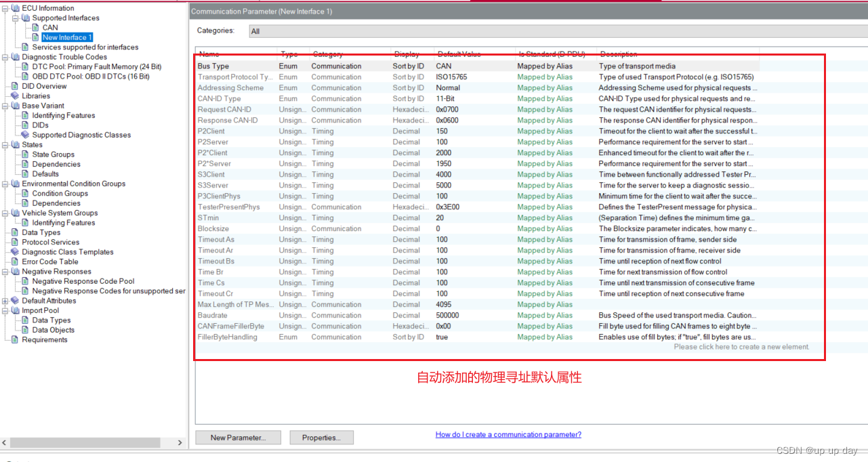Expand the Default Attributes node
This screenshot has width=868, height=462.
(5, 300)
